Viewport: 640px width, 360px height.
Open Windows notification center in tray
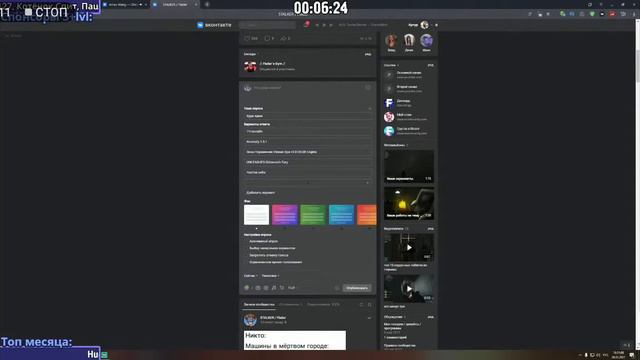pyautogui.click(x=632, y=355)
